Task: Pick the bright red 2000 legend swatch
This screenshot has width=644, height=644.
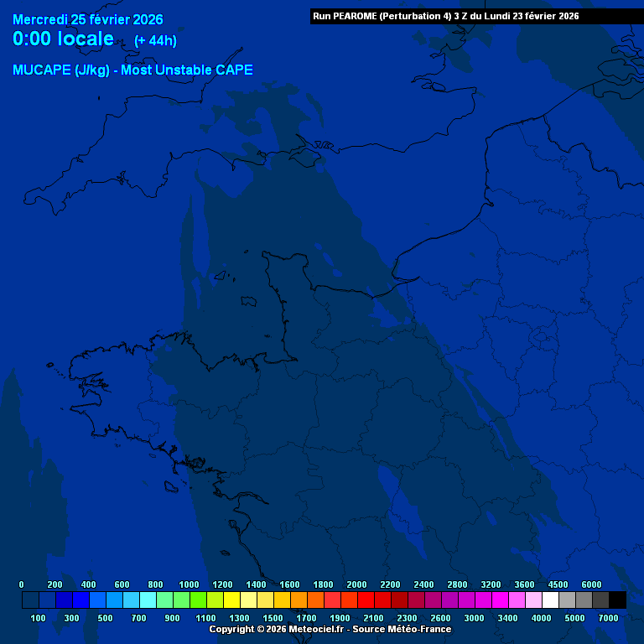Action: click(x=366, y=600)
